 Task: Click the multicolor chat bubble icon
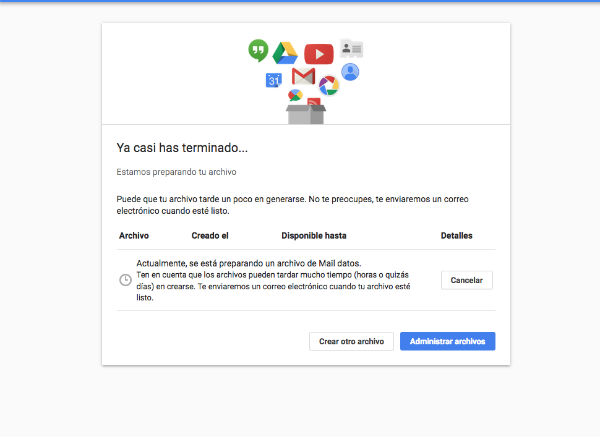(295, 95)
